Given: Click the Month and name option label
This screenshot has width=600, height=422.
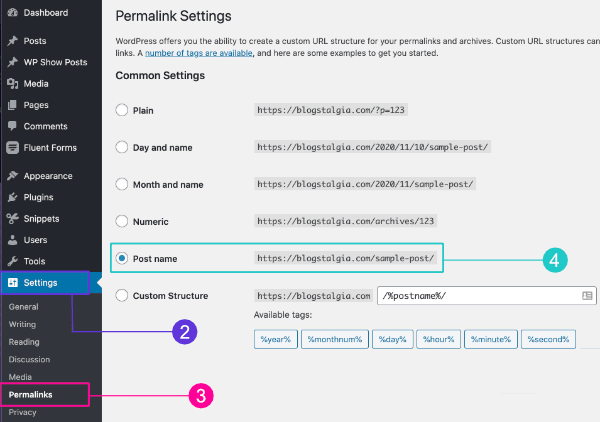Looking at the screenshot, I should pyautogui.click(x=168, y=185).
